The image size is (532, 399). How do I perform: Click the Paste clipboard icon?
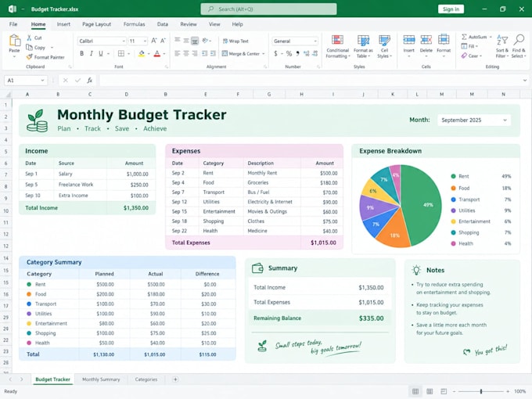point(14,41)
